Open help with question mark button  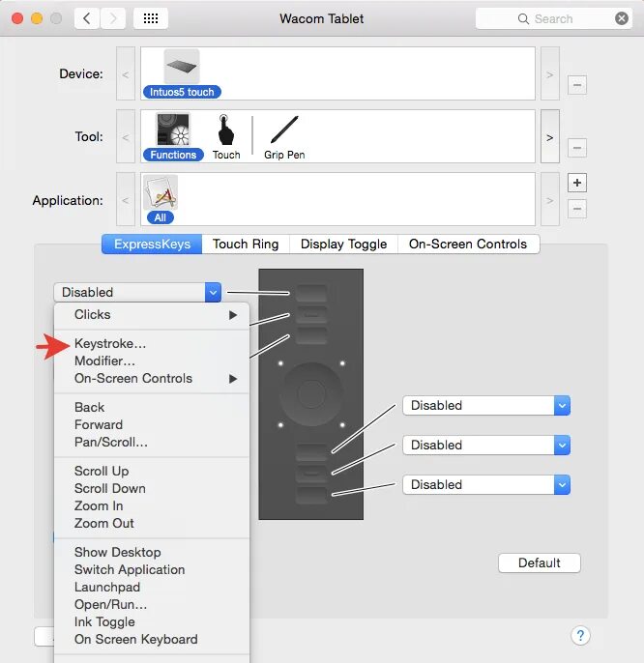580,636
